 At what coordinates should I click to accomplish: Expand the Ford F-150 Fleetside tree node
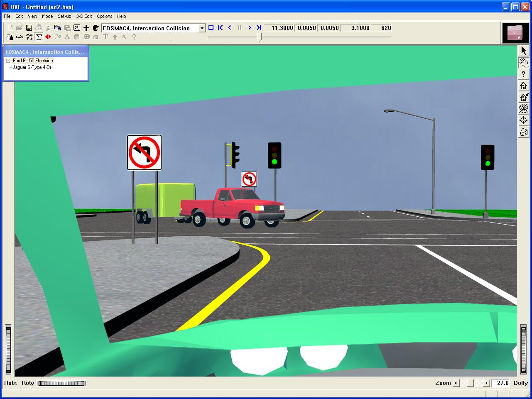8,61
